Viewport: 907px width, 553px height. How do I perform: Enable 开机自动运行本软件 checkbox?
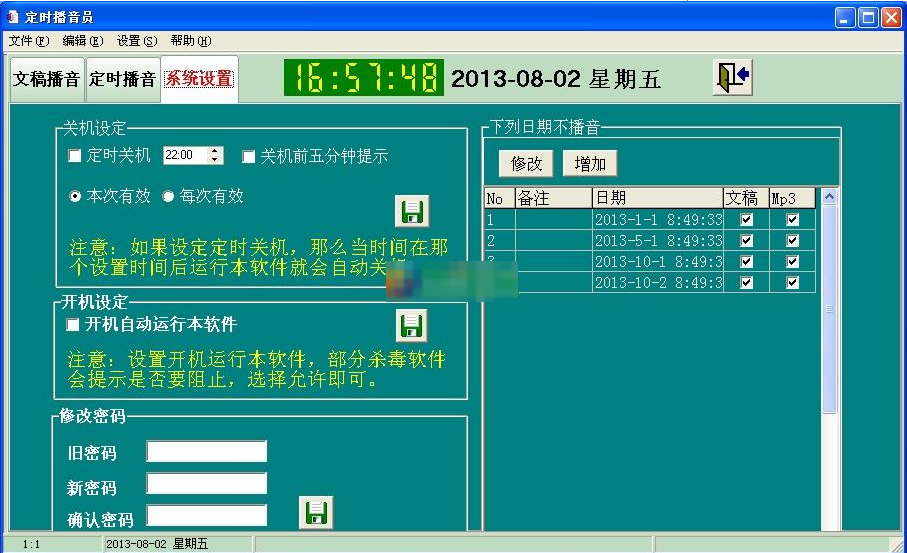point(73,325)
